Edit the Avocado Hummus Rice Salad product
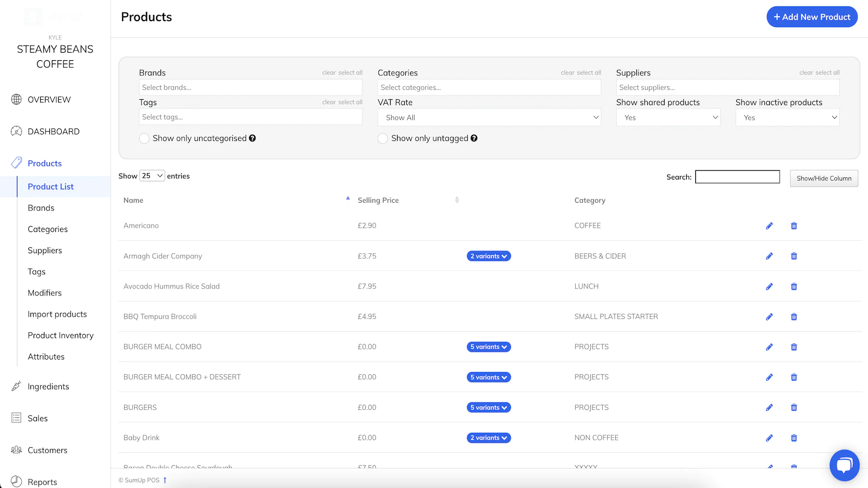Viewport: 868px width, 488px height. point(769,286)
